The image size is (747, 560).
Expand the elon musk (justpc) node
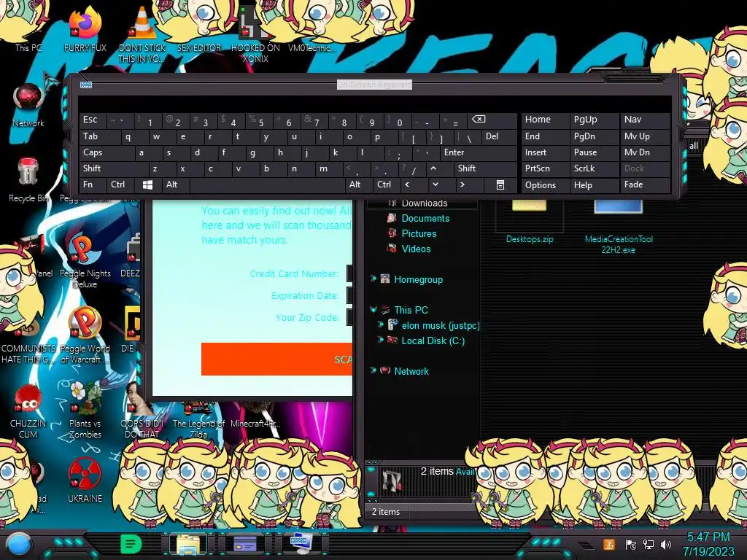coord(380,324)
